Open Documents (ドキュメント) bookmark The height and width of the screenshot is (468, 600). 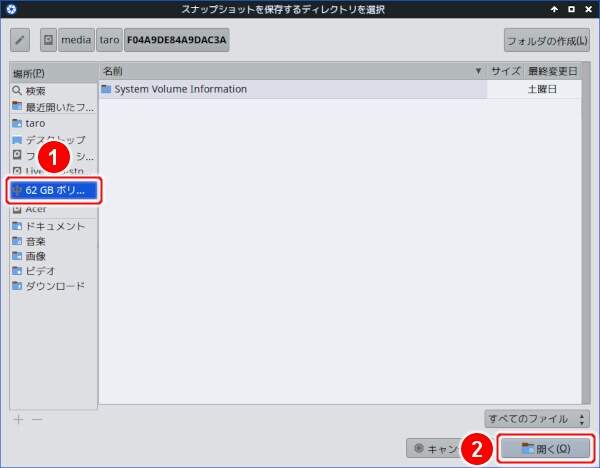point(55,226)
